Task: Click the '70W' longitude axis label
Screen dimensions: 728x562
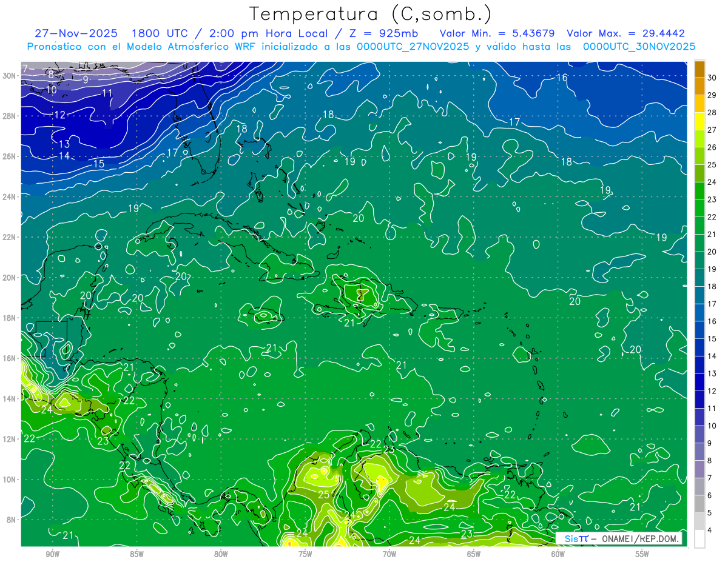Action: click(x=389, y=554)
